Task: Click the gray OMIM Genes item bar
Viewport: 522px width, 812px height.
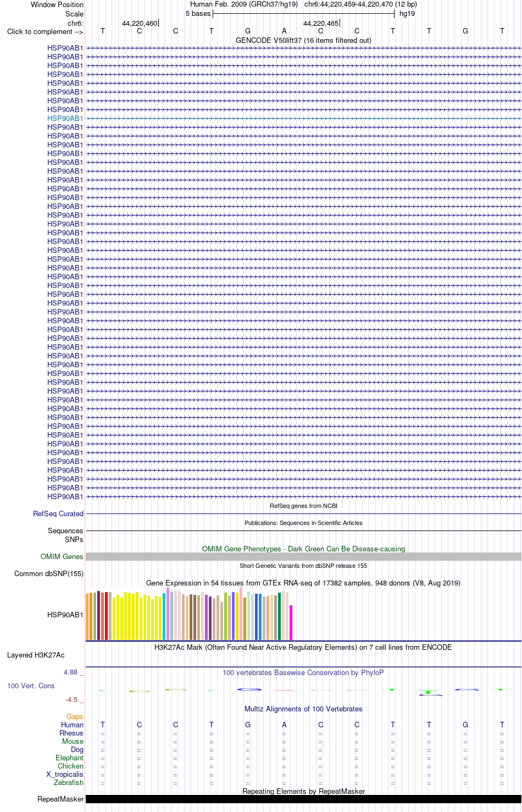Action: [x=303, y=556]
